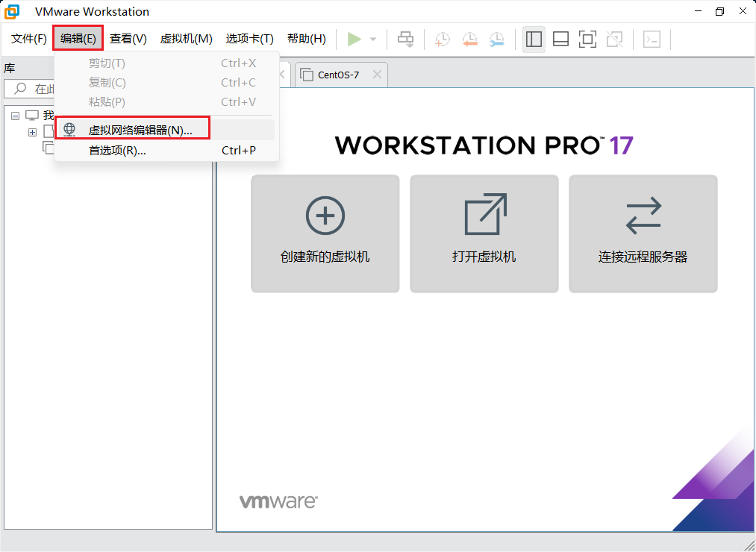Click the magnifier icon in library search
This screenshot has width=756, height=552.
point(19,88)
